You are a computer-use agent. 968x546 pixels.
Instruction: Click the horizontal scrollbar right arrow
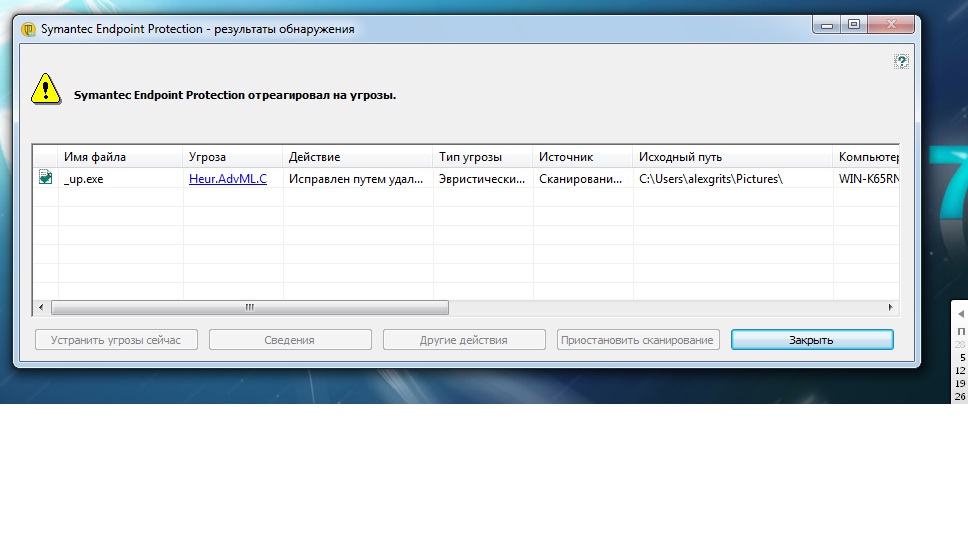[x=890, y=307]
